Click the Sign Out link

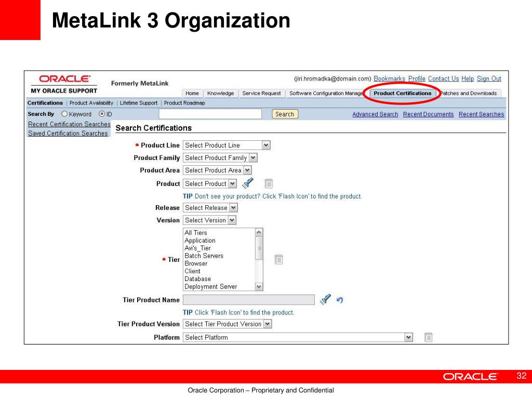pyautogui.click(x=489, y=79)
